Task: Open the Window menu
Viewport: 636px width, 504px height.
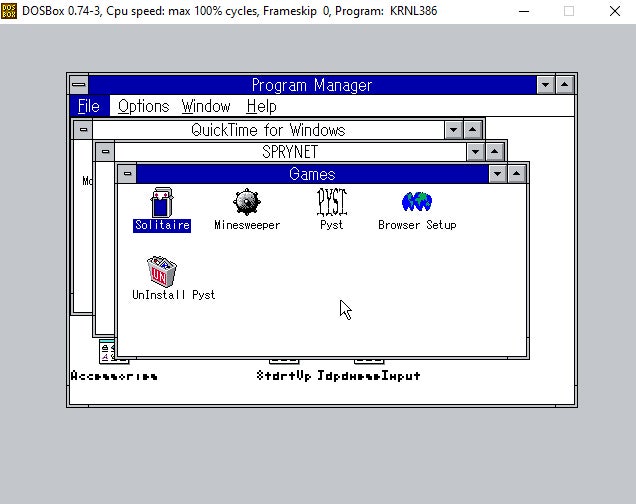Action: coord(206,106)
